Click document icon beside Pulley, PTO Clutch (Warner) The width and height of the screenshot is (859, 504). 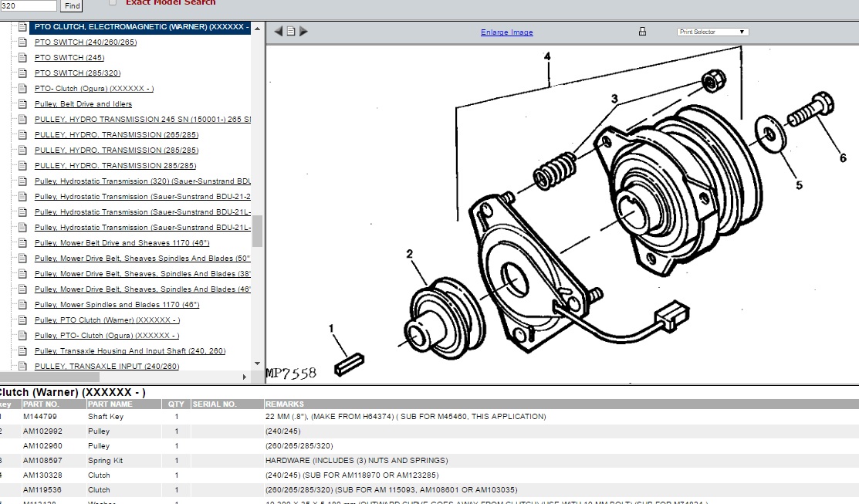point(22,320)
